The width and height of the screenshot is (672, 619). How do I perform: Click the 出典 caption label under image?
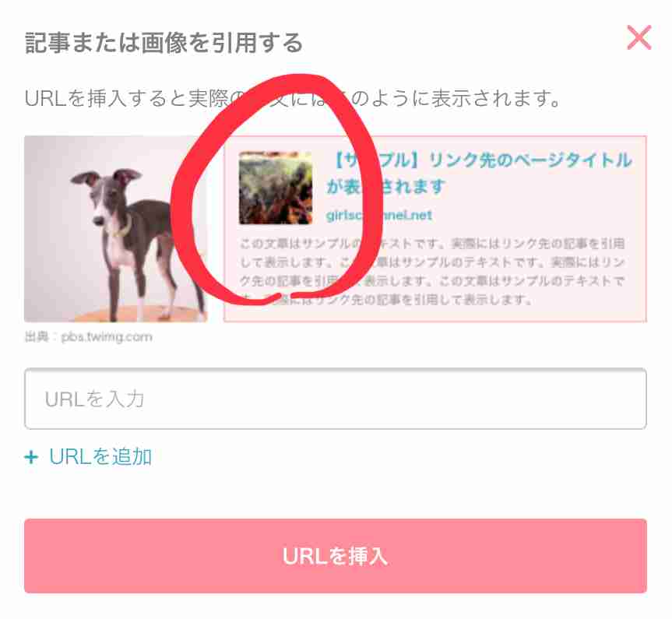pyautogui.click(x=36, y=337)
